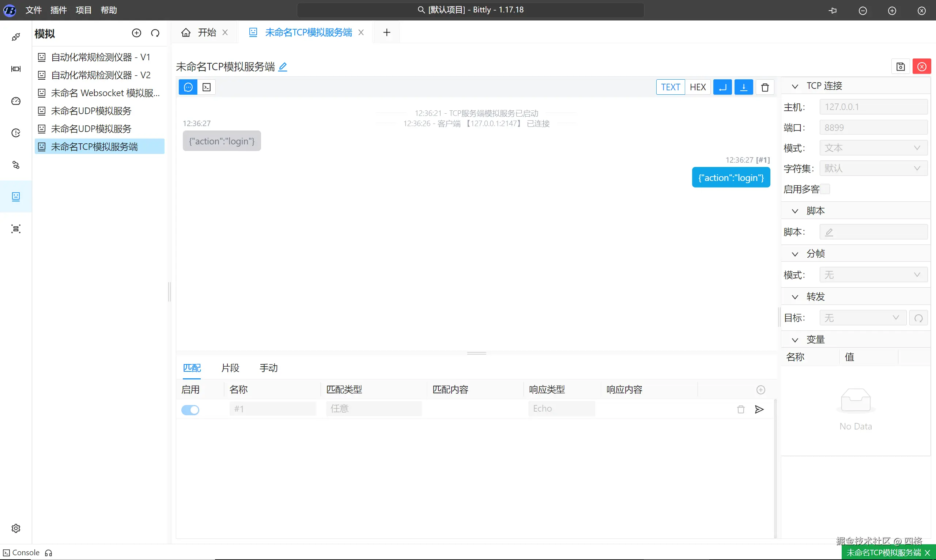Click the add simulation plus icon
This screenshot has height=560, width=936.
click(x=136, y=33)
